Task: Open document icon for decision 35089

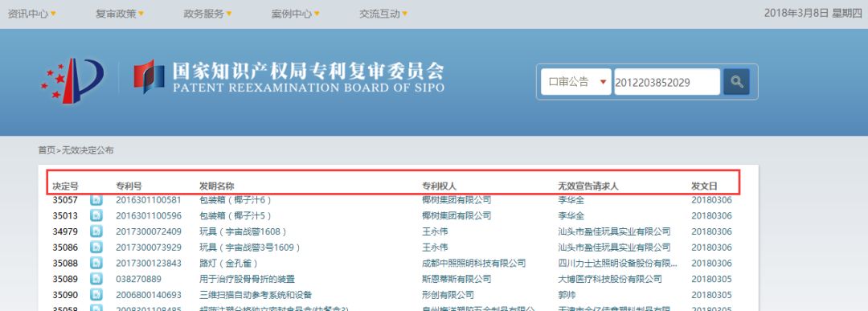Action: coord(96,279)
